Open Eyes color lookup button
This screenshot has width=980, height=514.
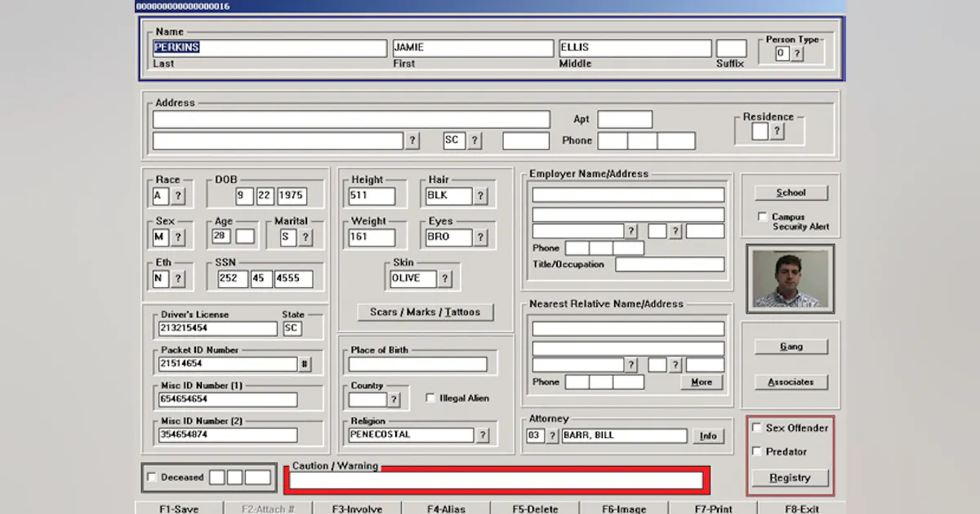[481, 237]
